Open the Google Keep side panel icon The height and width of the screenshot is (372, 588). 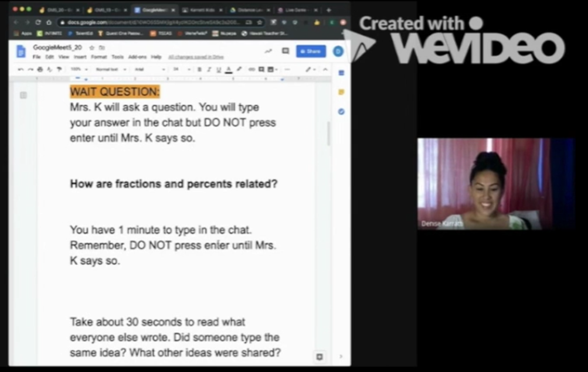pos(341,92)
